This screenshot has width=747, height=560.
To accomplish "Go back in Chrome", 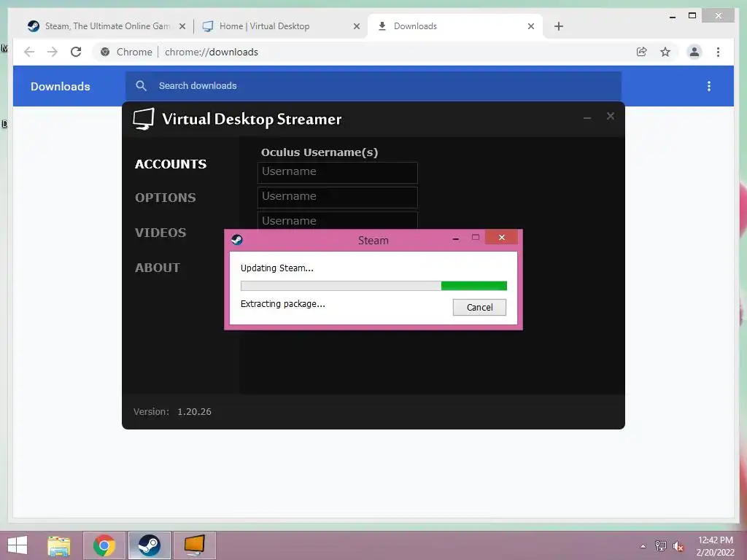I will 29,52.
